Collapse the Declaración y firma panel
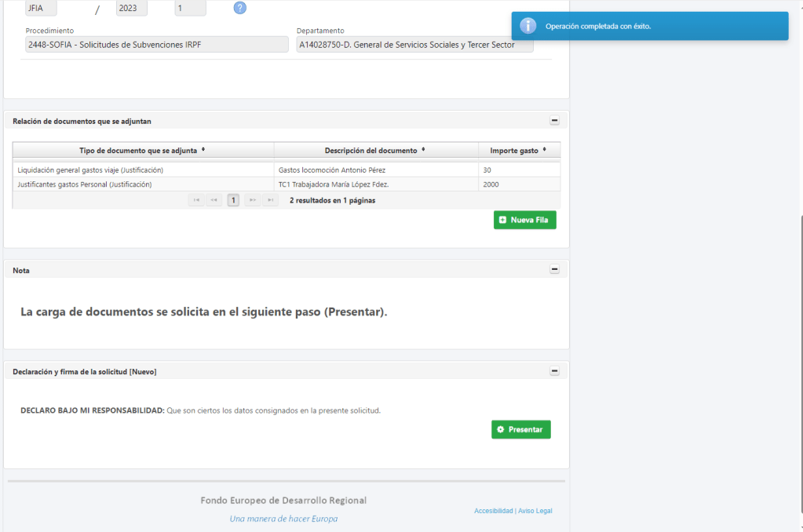 554,371
